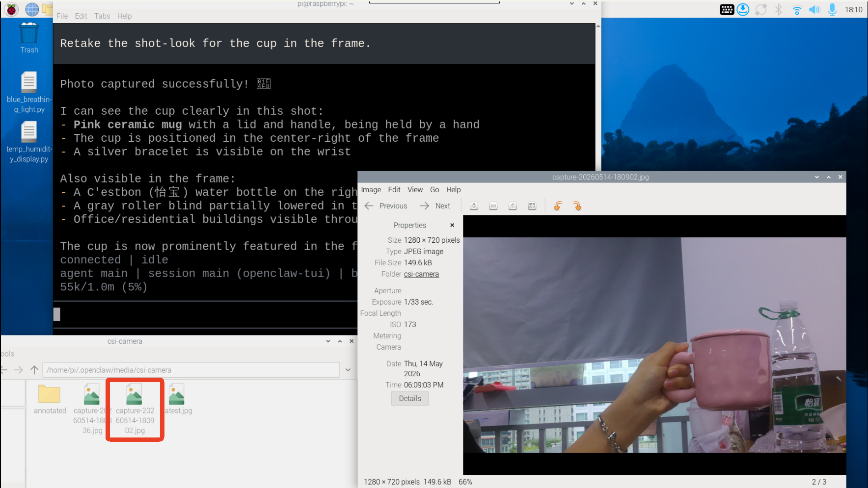Open the terminal's Tabs menu
This screenshot has width=868, height=488.
point(102,16)
